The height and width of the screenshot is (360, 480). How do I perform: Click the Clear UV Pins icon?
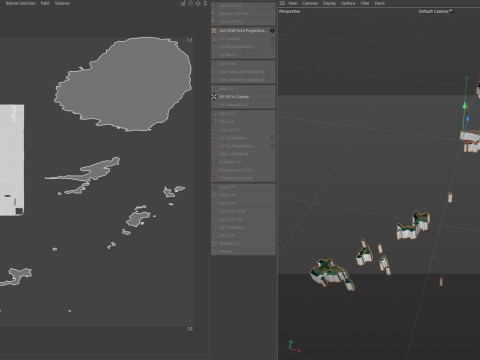click(x=214, y=22)
